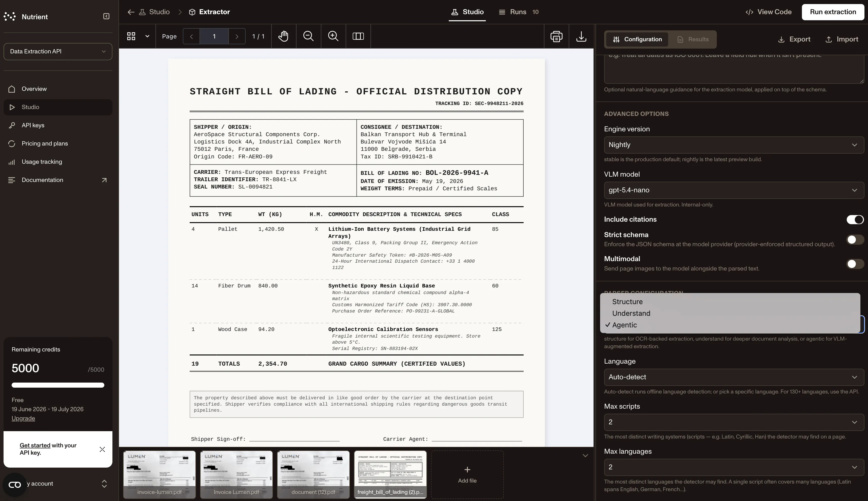868x501 pixels.
Task: Collapse the sidebar with the panel icon
Action: [x=106, y=16]
